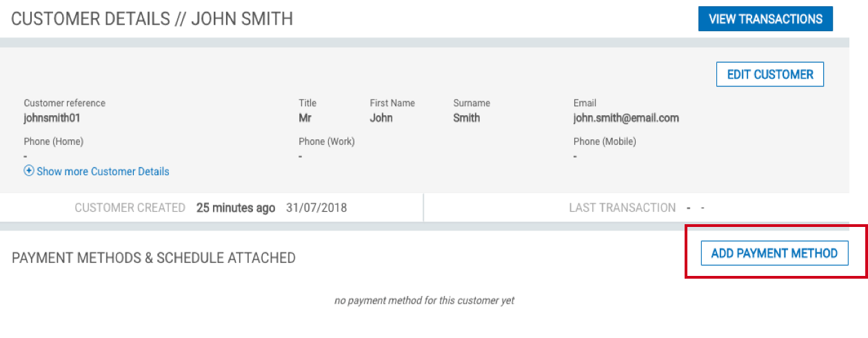Open the View Transactions page

pyautogui.click(x=765, y=19)
